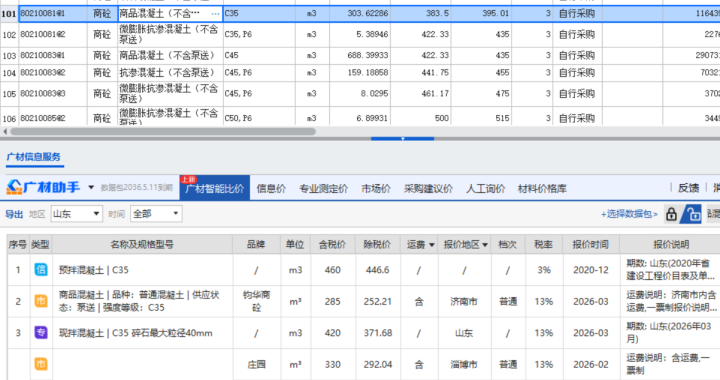Click the quantity cell 303.62286
This screenshot has height=380, width=720.
(360, 14)
